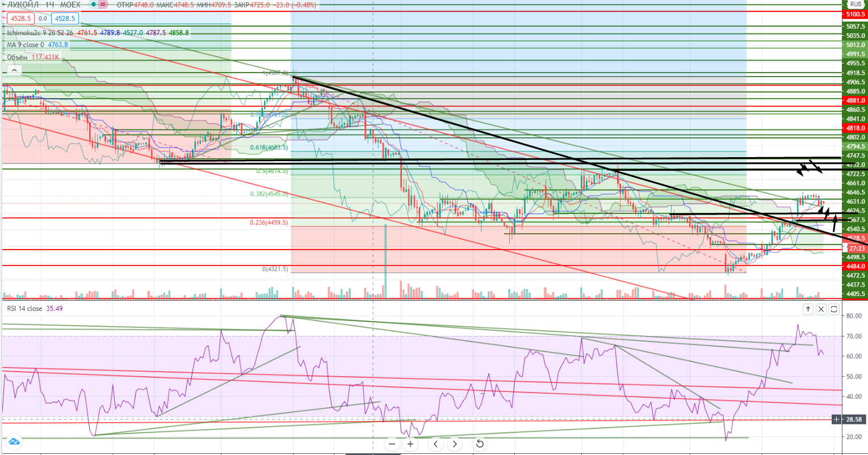Click the TradingView cloud logo icon

(x=14, y=441)
